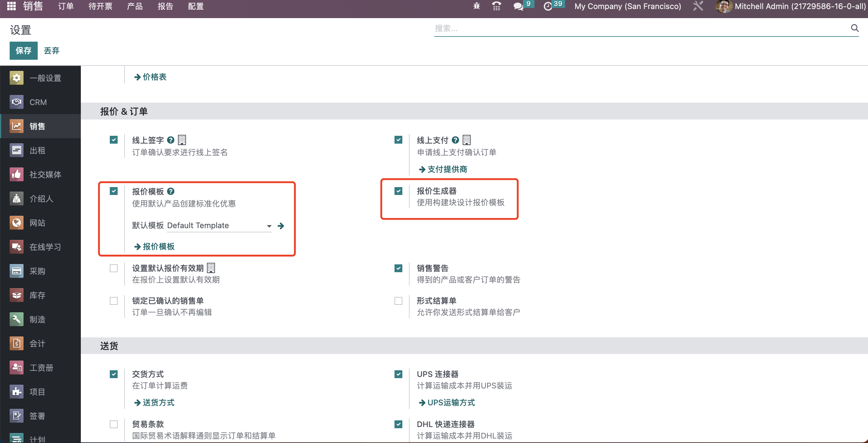Open the VoIP phone icon
The image size is (868, 443).
point(496,6)
